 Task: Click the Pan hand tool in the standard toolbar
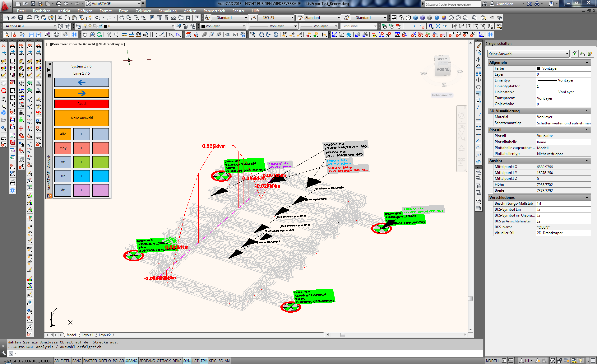tap(122, 18)
